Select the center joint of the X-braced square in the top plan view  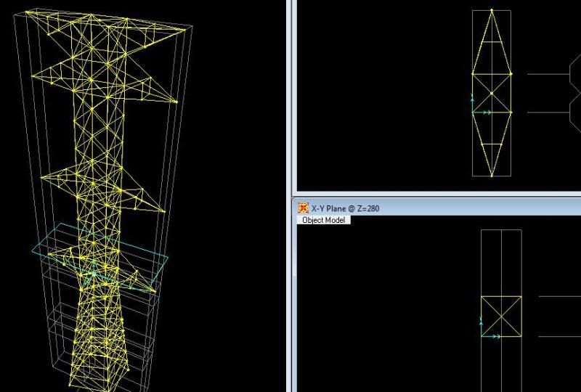[492, 94]
